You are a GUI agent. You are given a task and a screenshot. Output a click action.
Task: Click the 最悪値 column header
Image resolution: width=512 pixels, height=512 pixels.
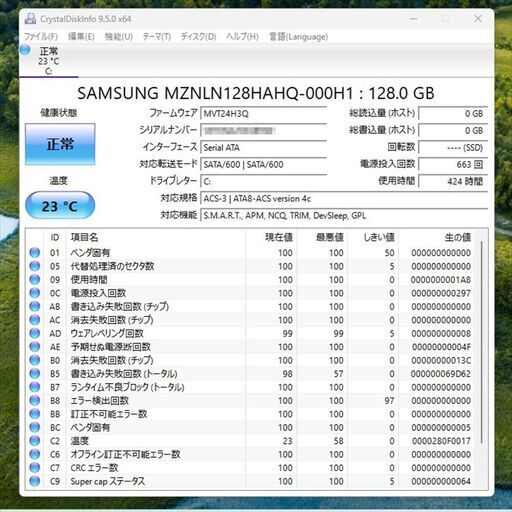(322, 238)
